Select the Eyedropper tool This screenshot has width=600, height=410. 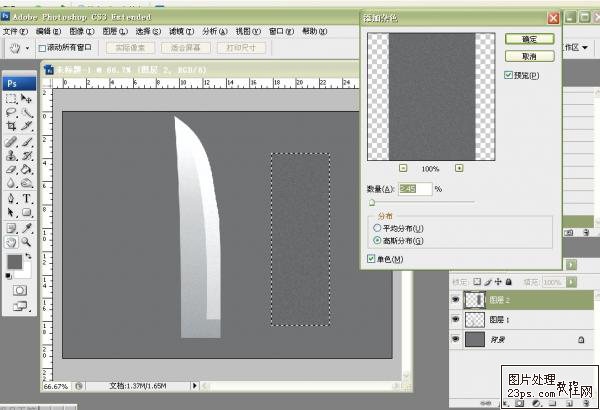click(x=26, y=228)
